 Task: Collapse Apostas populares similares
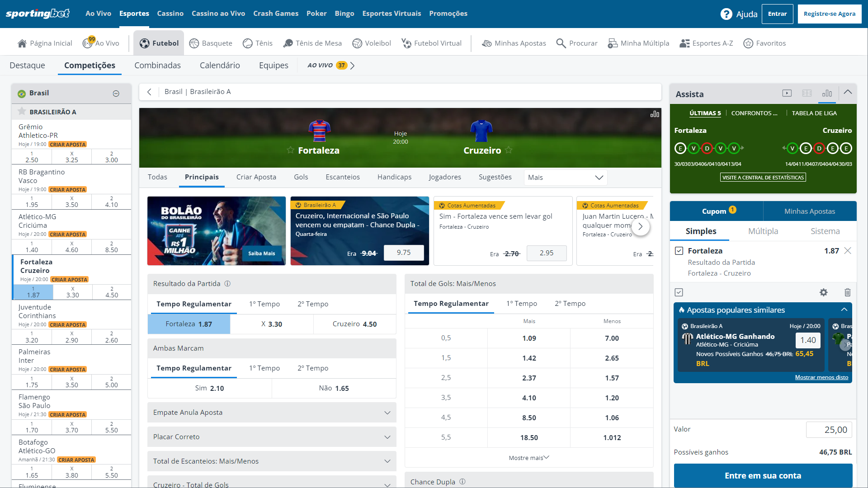coord(844,310)
